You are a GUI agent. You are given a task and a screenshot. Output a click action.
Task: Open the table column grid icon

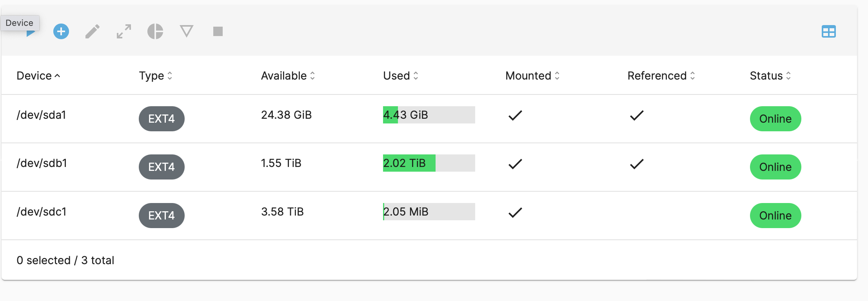point(828,31)
